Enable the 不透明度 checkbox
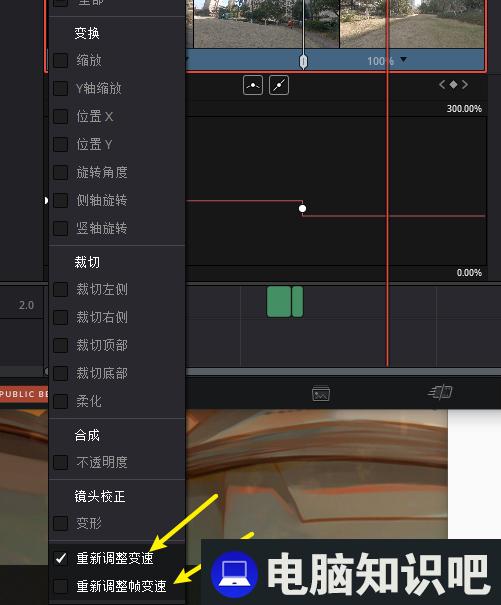Image resolution: width=501 pixels, height=605 pixels. pos(61,462)
